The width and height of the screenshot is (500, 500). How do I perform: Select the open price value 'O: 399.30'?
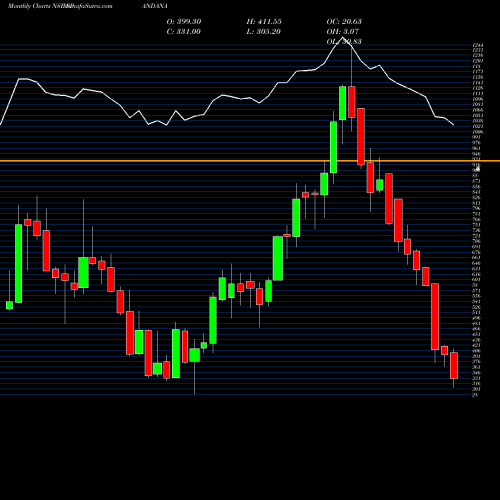pos(184,21)
